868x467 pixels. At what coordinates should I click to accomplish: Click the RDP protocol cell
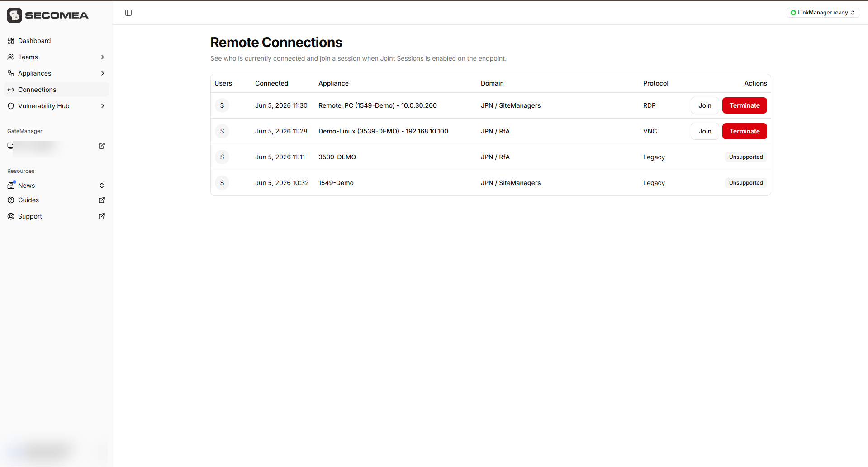click(650, 105)
